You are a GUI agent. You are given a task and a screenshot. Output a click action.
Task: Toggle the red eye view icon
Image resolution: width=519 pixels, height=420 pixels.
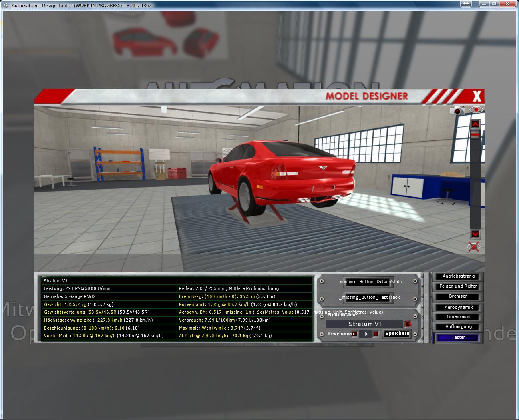[476, 110]
